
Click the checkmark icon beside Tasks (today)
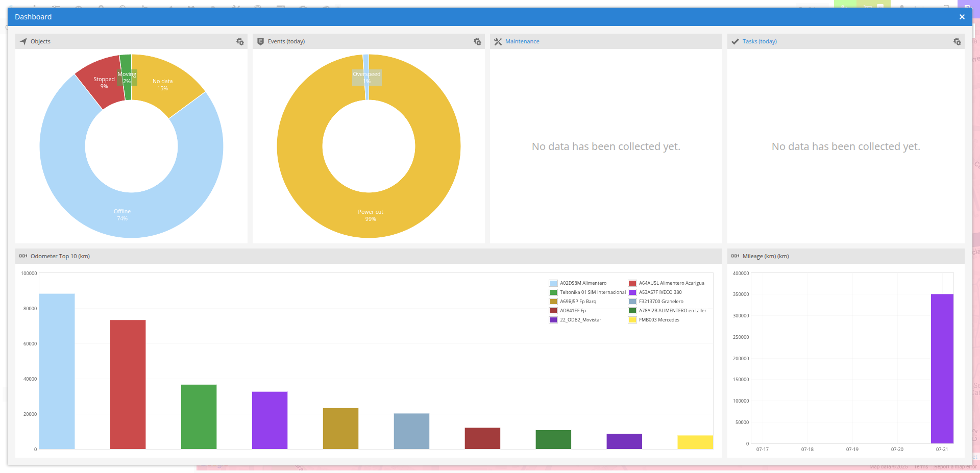click(x=735, y=41)
